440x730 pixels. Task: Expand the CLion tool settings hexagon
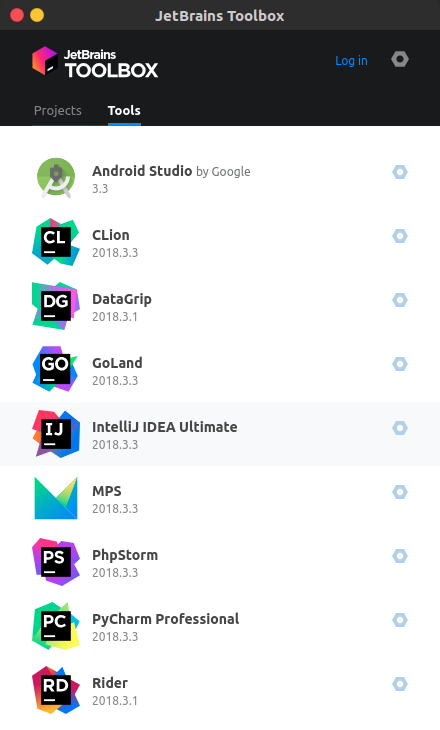[x=400, y=236]
